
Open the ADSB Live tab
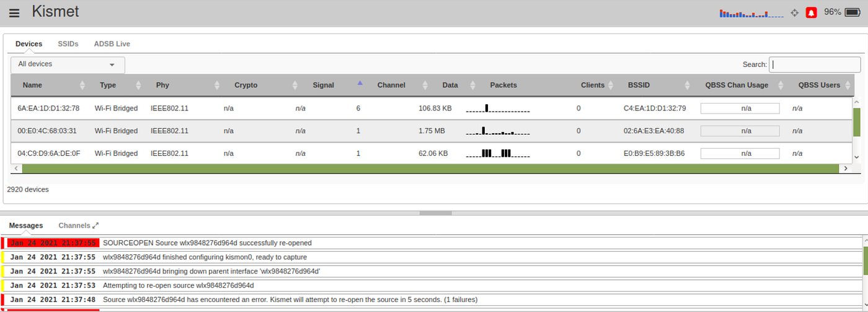coord(112,44)
